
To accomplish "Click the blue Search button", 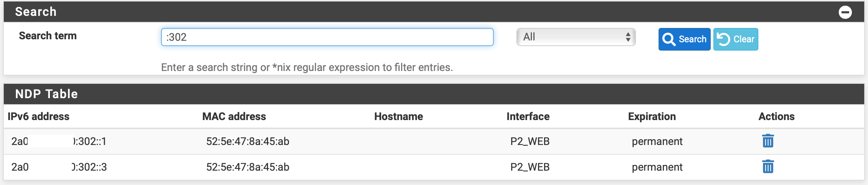I will click(x=684, y=39).
